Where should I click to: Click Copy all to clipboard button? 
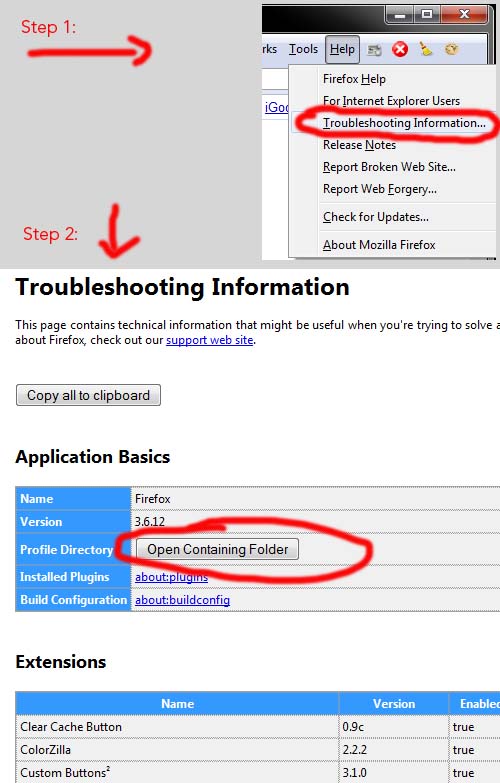click(x=88, y=395)
